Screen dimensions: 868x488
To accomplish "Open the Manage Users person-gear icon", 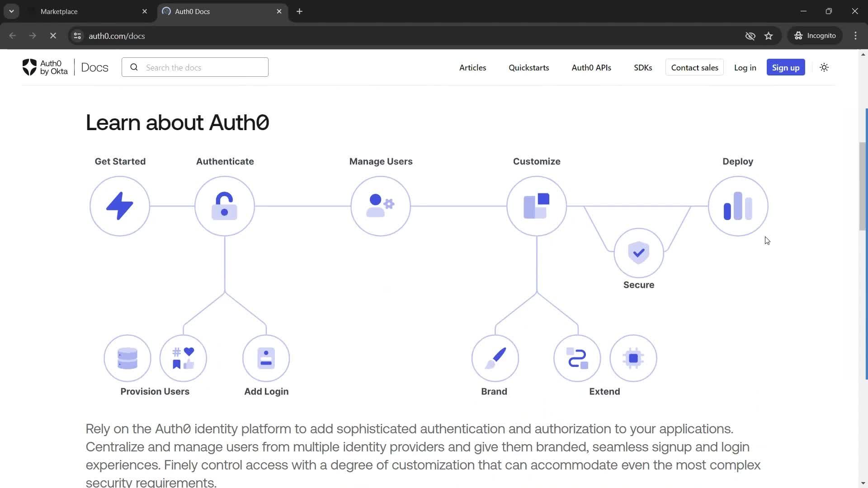I will (381, 206).
